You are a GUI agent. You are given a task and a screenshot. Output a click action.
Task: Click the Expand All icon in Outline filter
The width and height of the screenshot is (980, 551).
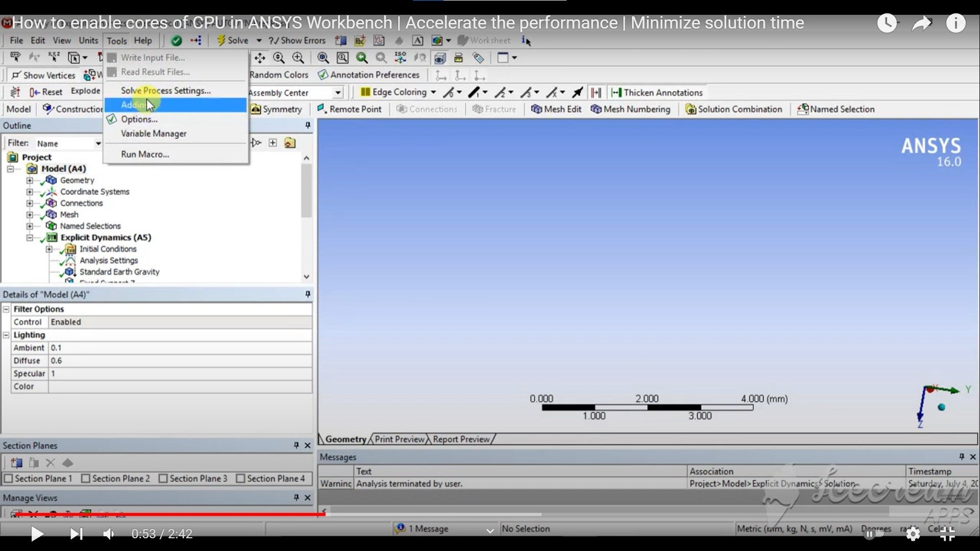click(273, 143)
